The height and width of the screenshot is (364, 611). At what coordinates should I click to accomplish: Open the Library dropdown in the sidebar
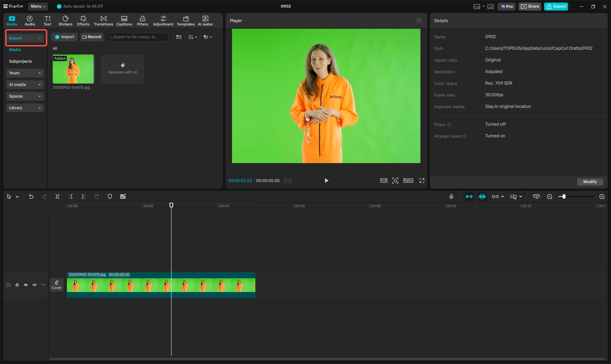(x=25, y=108)
